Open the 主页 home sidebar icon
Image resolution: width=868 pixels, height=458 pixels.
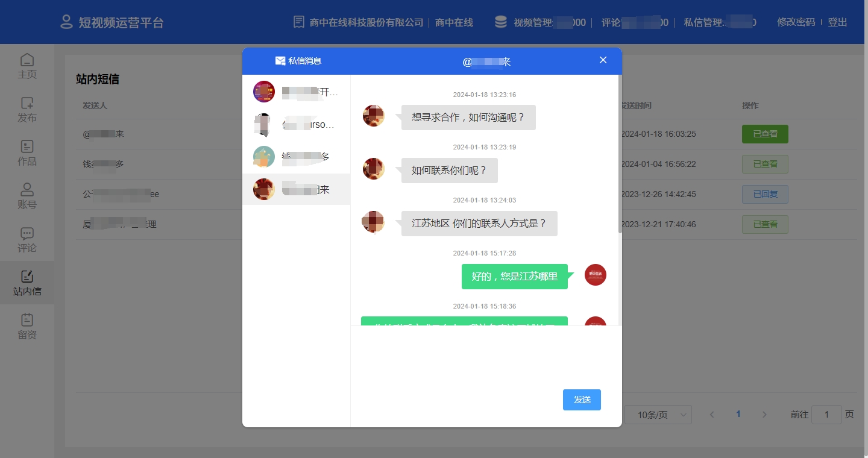pyautogui.click(x=27, y=60)
